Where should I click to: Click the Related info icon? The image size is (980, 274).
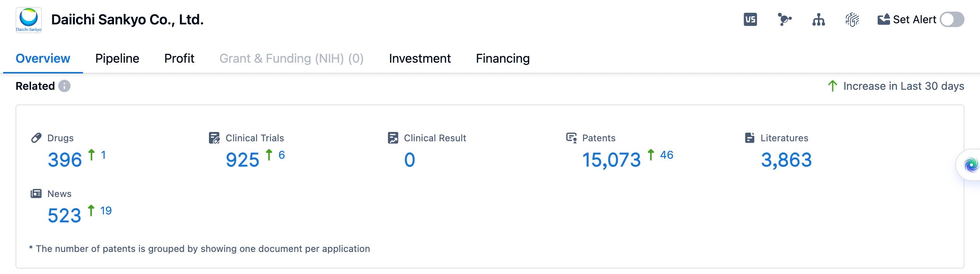64,86
